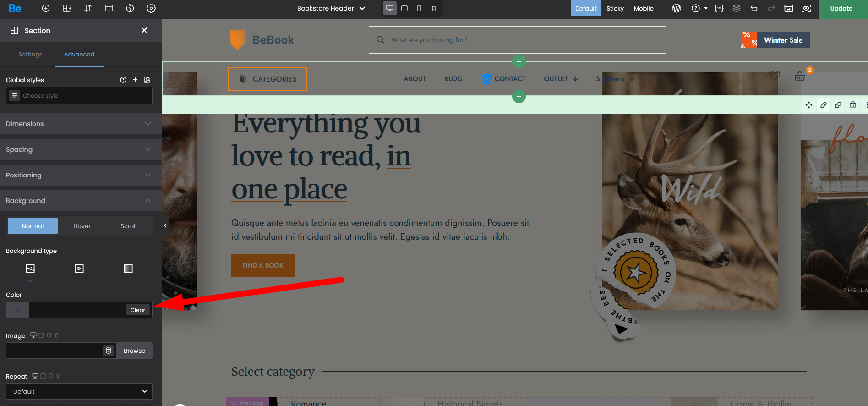This screenshot has height=406, width=868.
Task: Open the WordPress dashboard icon
Action: (x=676, y=8)
